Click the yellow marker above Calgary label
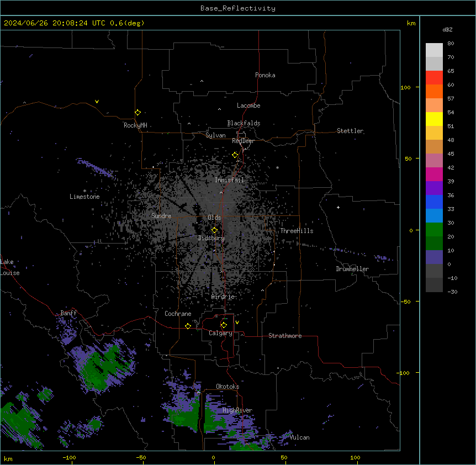Image resolution: width=476 pixels, height=465 pixels. click(x=224, y=325)
